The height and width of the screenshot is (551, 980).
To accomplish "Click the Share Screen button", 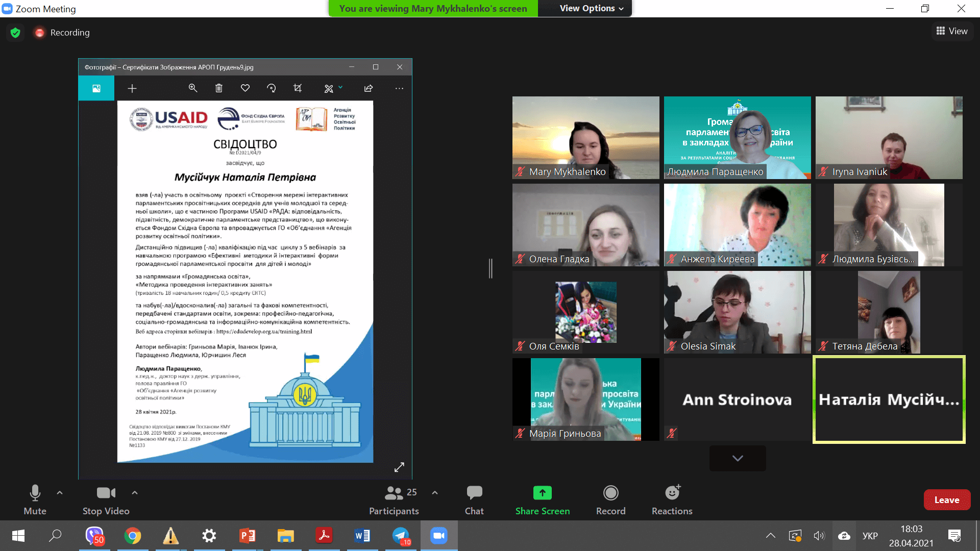I will click(542, 499).
